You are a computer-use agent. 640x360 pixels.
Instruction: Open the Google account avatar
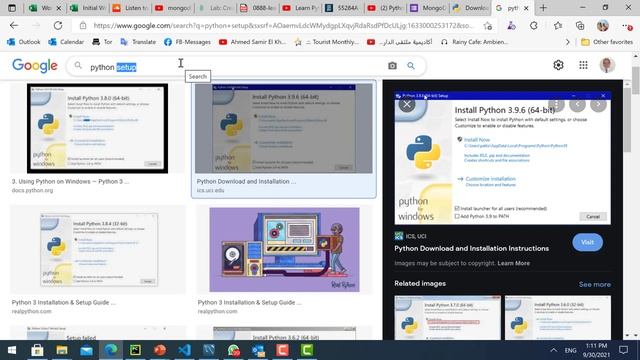tap(607, 65)
